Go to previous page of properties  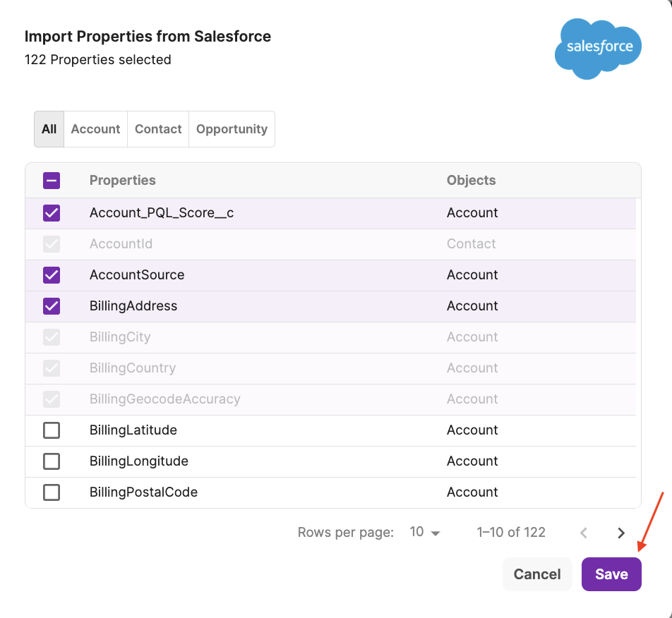tap(584, 533)
